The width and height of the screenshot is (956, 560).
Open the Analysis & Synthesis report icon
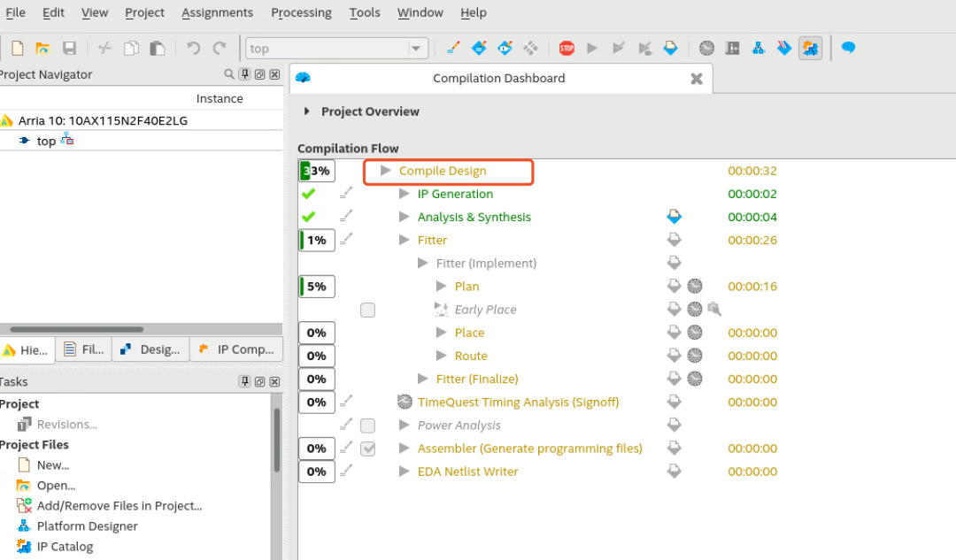click(674, 217)
